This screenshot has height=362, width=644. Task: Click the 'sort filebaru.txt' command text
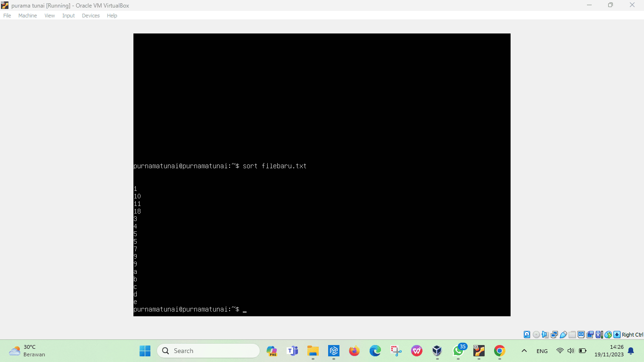click(x=275, y=166)
